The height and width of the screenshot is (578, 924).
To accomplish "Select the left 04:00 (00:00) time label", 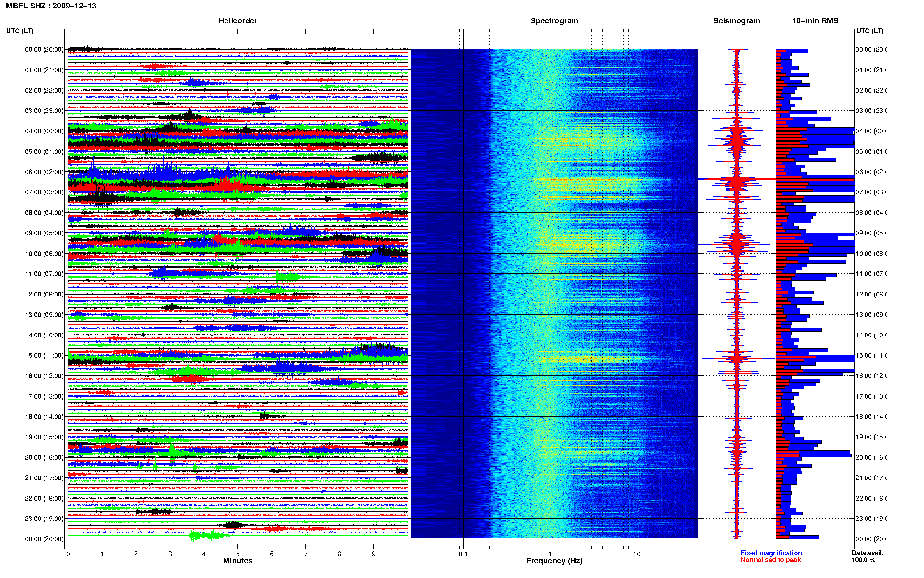I will (44, 131).
